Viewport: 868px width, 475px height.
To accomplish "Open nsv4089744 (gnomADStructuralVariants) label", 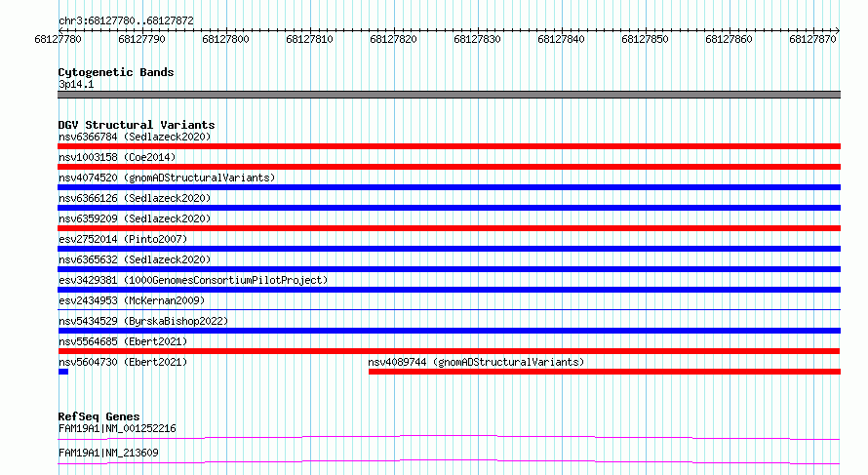I will pos(476,362).
